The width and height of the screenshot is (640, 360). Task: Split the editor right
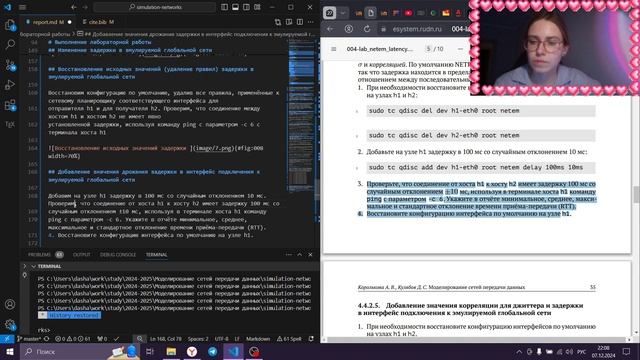300,22
